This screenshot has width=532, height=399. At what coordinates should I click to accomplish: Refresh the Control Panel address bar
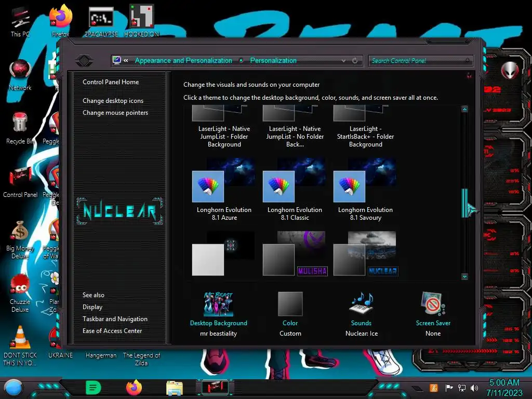coord(355,61)
